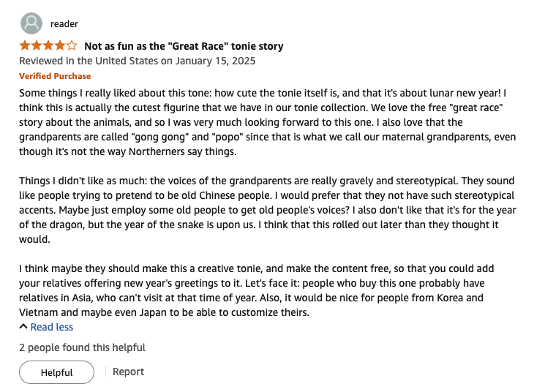
Task: Click the reviewer's profile avatar icon
Action: click(31, 23)
